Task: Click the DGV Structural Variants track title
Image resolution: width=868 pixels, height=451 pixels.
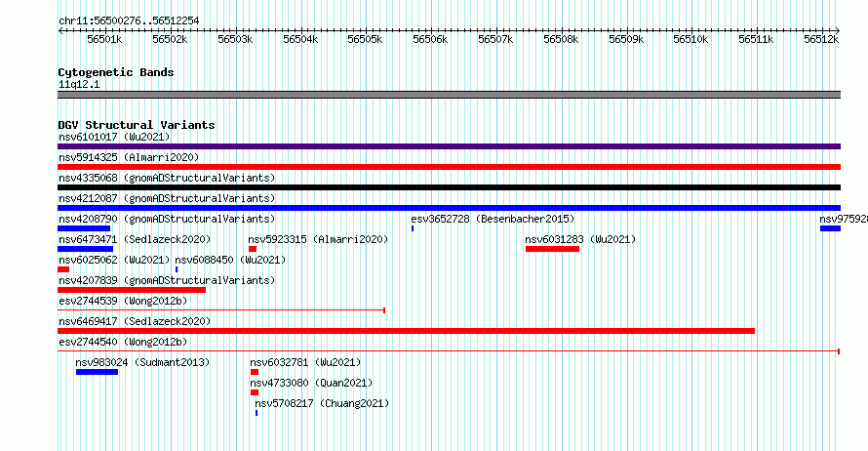Action: [137, 125]
